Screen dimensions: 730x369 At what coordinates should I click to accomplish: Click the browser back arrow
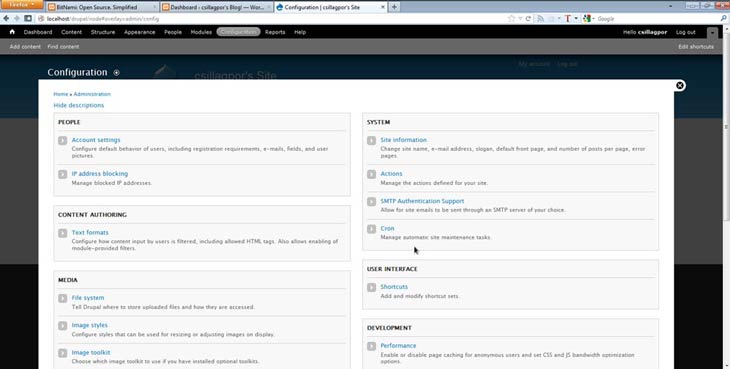(6, 19)
